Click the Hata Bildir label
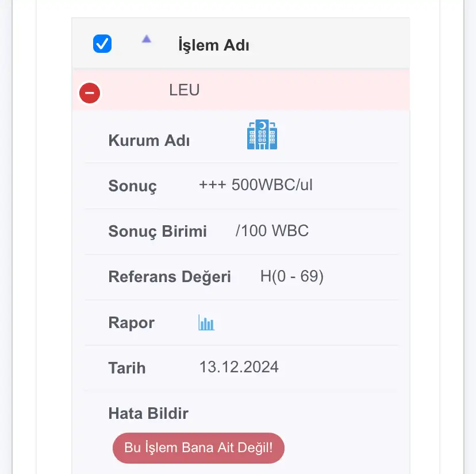Screen dimensions: 476x474 coord(148,413)
